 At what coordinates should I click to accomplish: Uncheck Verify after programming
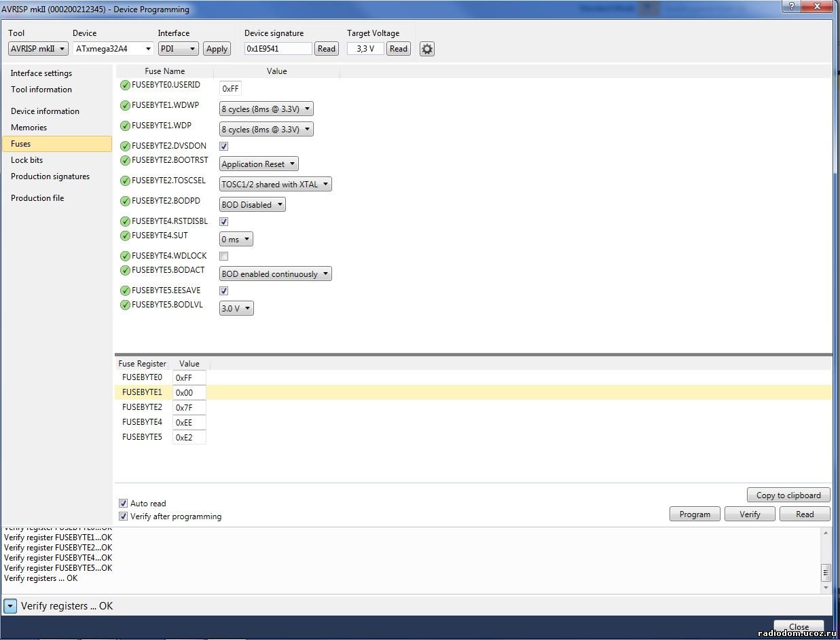[x=124, y=516]
